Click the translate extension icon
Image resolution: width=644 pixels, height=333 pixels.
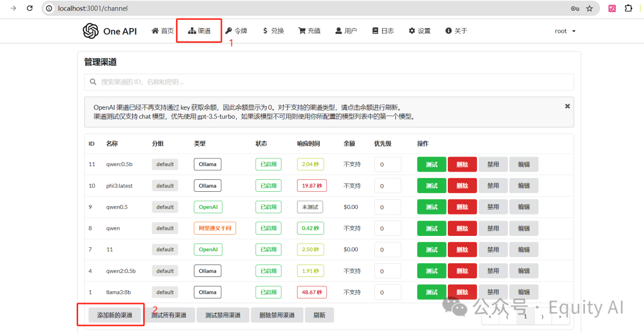(x=612, y=8)
